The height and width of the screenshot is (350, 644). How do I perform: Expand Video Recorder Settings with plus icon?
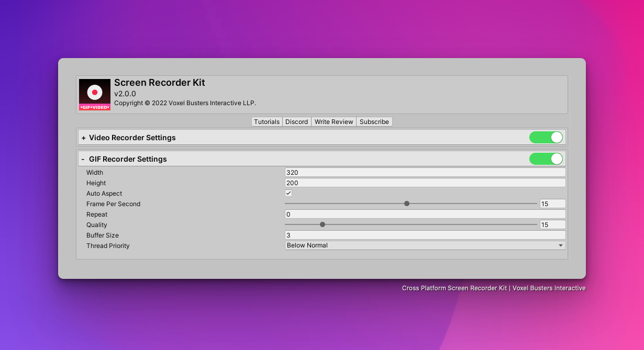pos(83,138)
